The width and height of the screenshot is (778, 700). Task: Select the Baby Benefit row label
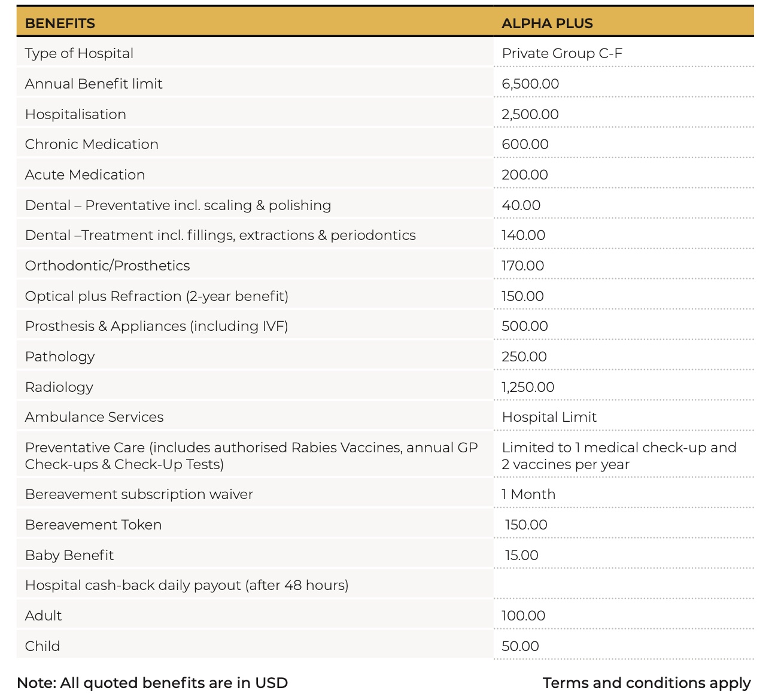[69, 555]
